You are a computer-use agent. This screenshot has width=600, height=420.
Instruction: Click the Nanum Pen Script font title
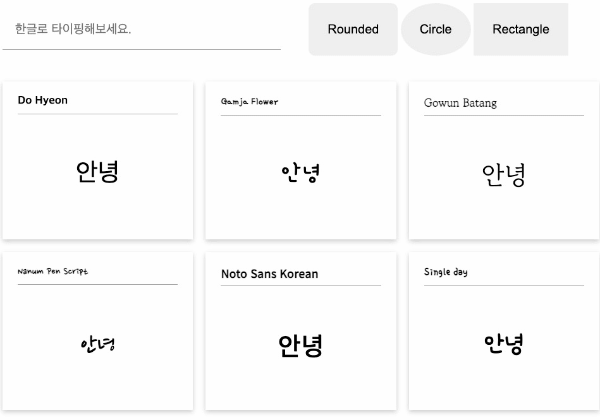pyautogui.click(x=53, y=271)
